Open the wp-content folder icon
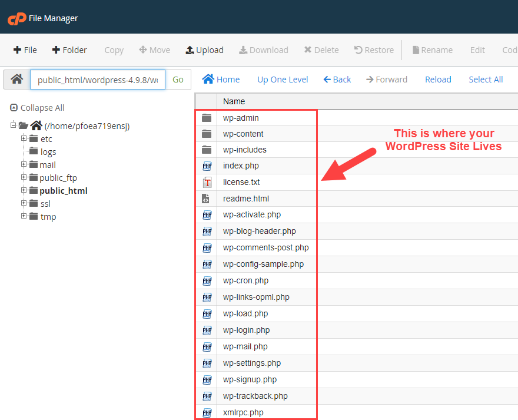Screen dimensions: 518x420 click(207, 133)
